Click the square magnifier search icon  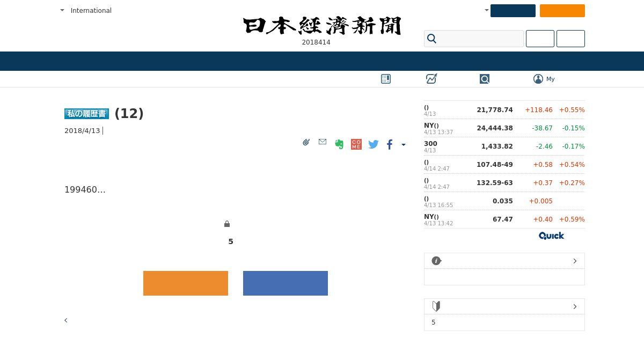[485, 79]
